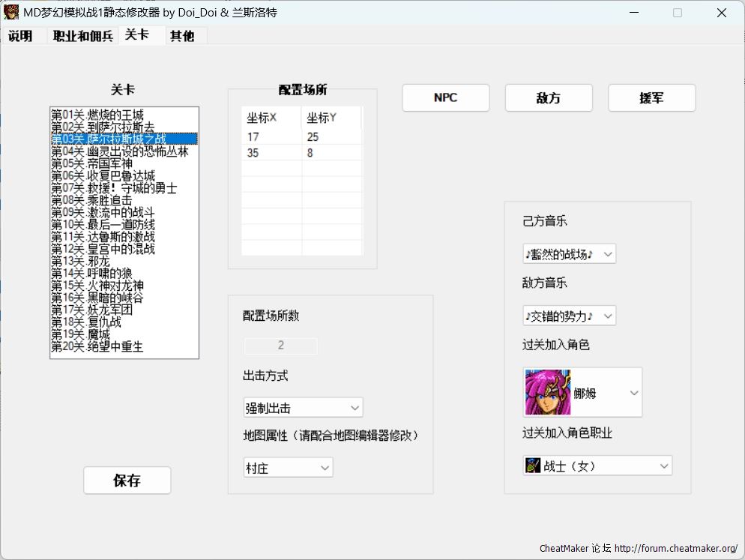
Task: Expand the 出击方式 dropdown showing 强制出击
Action: tap(303, 408)
